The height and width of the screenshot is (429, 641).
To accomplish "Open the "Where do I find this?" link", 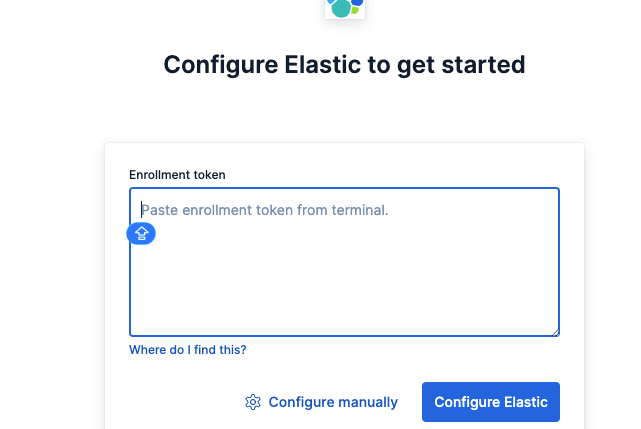I will tap(188, 350).
